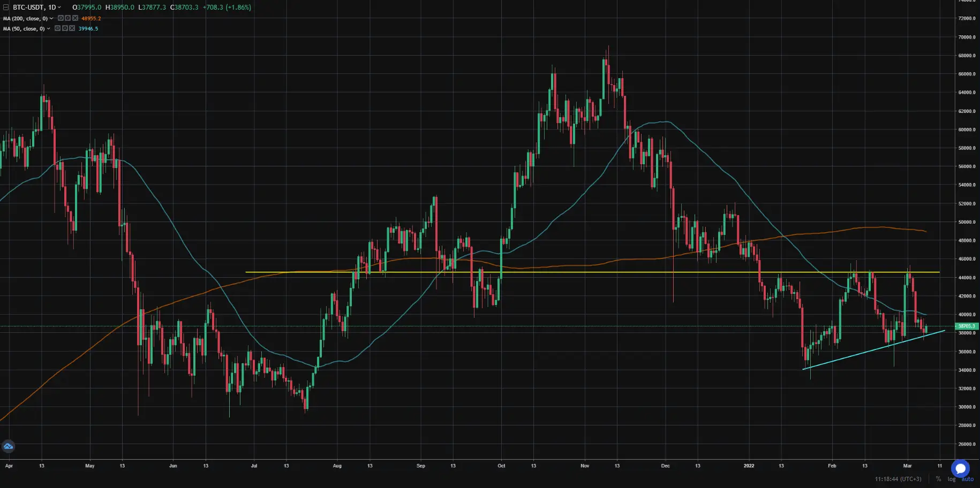The image size is (980, 488).
Task: Click the Mar label on the time axis
Action: click(907, 466)
